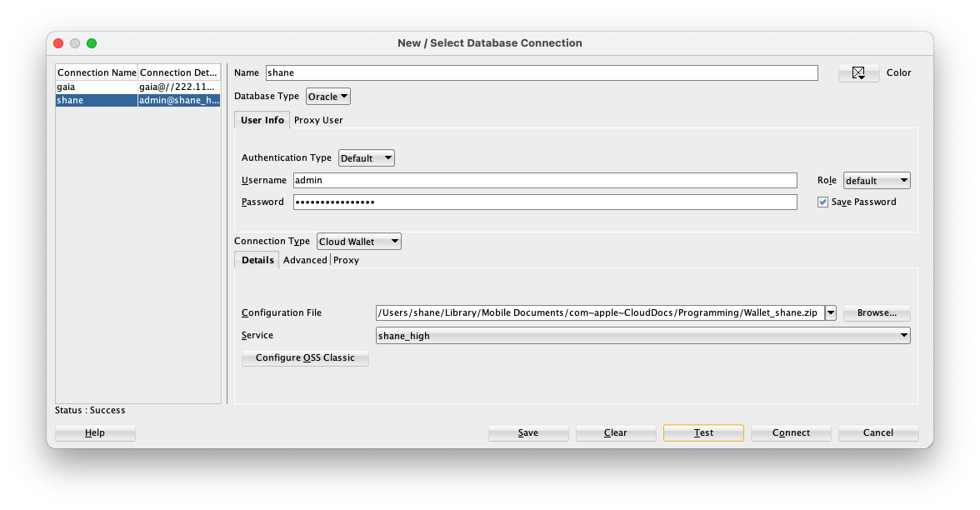This screenshot has width=980, height=510.
Task: Switch to the Proxy User tab
Action: (318, 120)
